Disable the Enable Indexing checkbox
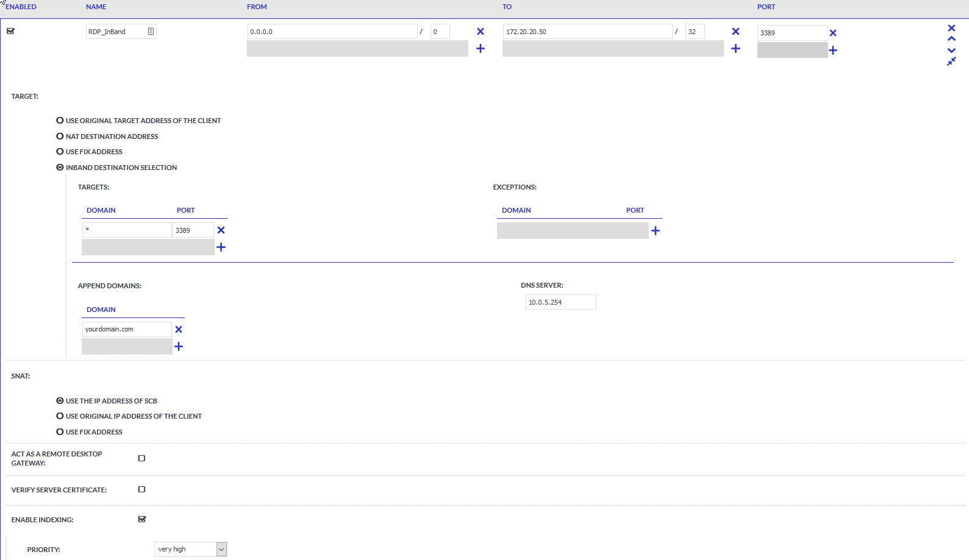 click(142, 519)
